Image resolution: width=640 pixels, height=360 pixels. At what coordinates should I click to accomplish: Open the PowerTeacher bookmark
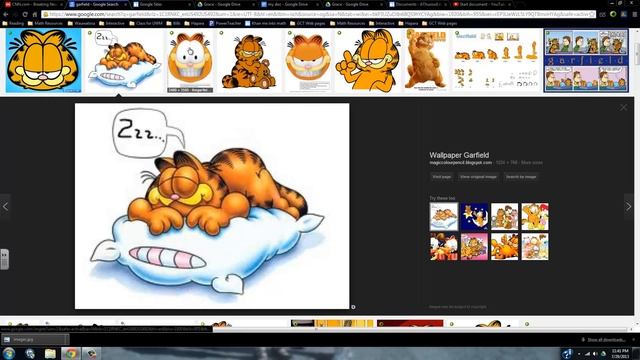tap(225, 23)
